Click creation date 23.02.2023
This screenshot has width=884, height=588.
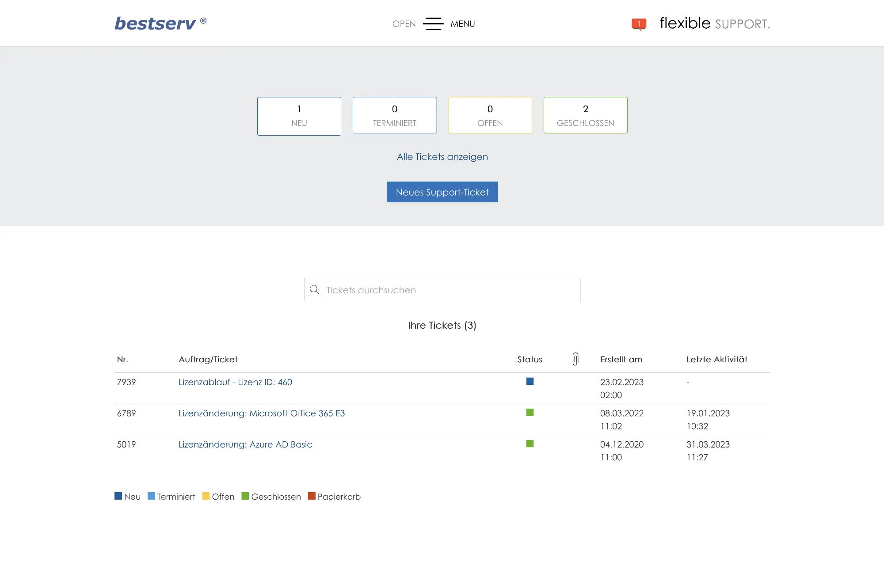[x=622, y=382]
